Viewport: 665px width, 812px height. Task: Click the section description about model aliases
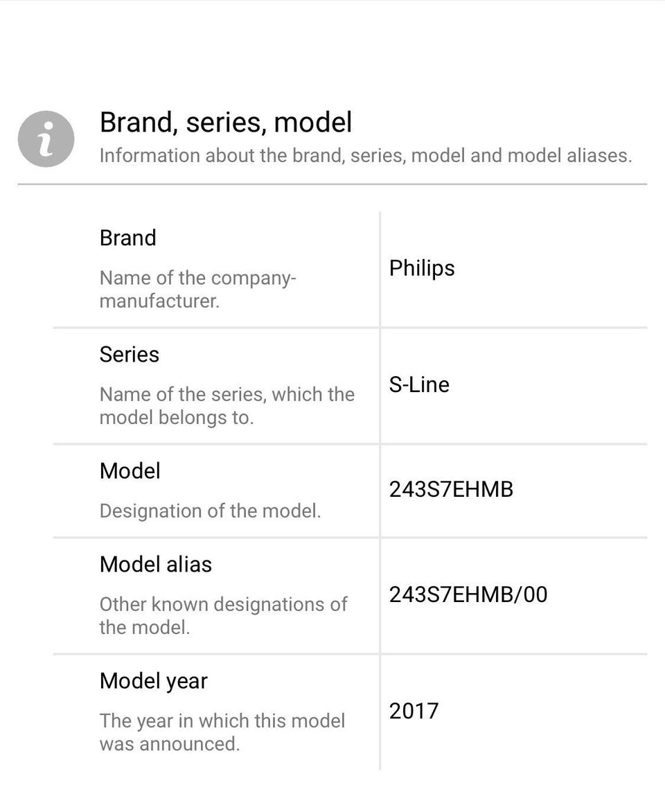tap(366, 155)
